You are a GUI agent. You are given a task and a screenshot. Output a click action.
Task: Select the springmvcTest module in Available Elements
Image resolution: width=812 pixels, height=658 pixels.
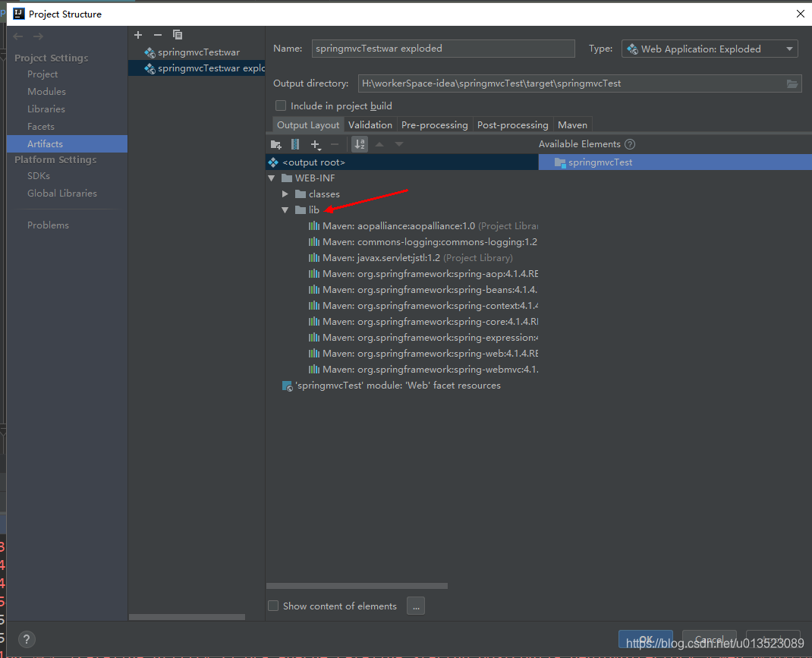pyautogui.click(x=675, y=162)
